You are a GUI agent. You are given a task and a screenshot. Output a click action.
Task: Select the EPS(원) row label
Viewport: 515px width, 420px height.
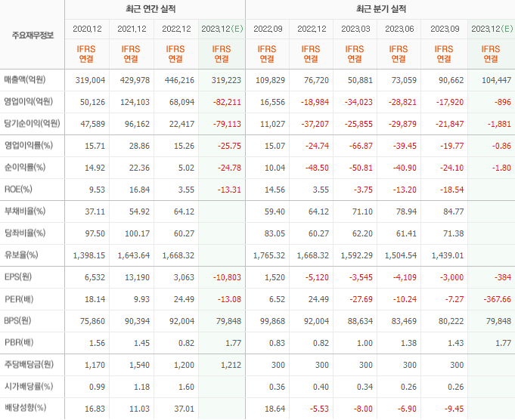click(18, 277)
